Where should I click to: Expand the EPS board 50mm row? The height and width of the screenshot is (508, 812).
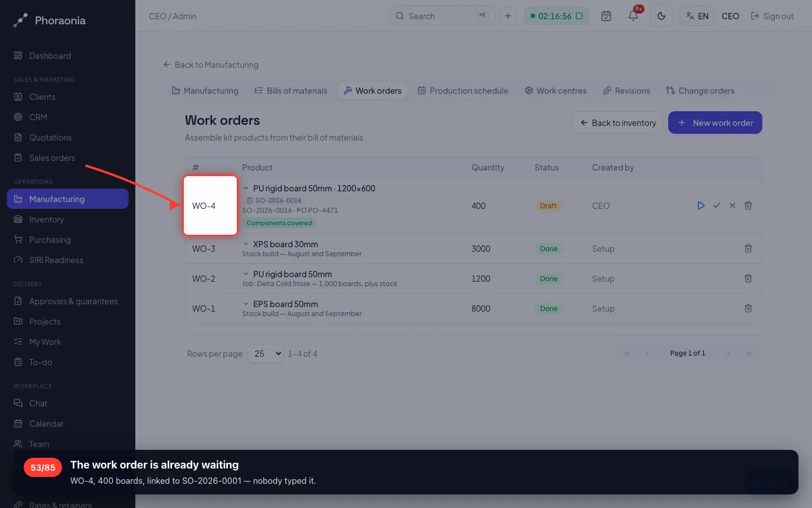(246, 304)
